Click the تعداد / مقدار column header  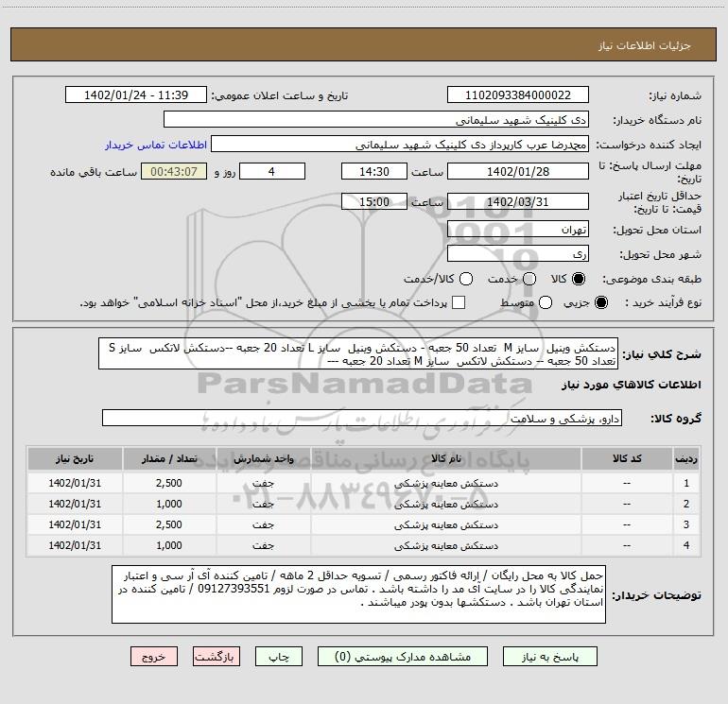[169, 458]
